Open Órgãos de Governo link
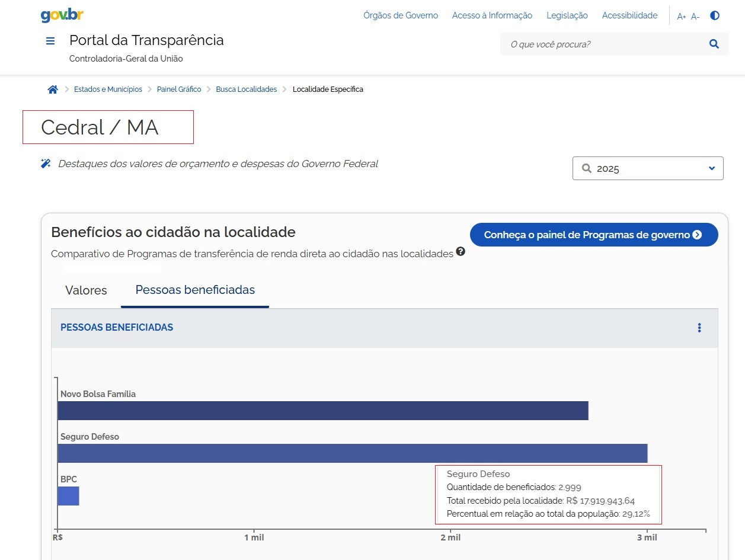 coord(401,15)
